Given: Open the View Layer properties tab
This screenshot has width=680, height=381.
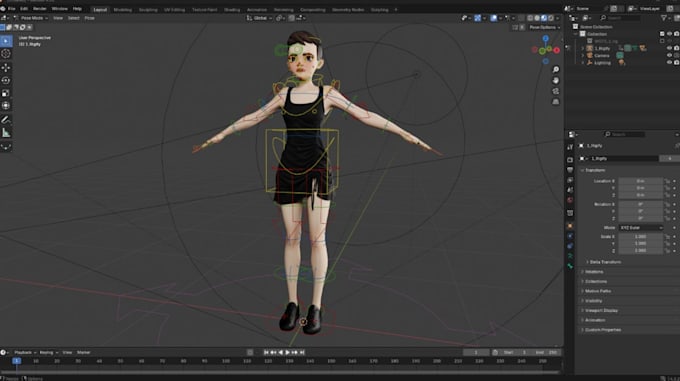Looking at the screenshot, I should (x=570, y=180).
